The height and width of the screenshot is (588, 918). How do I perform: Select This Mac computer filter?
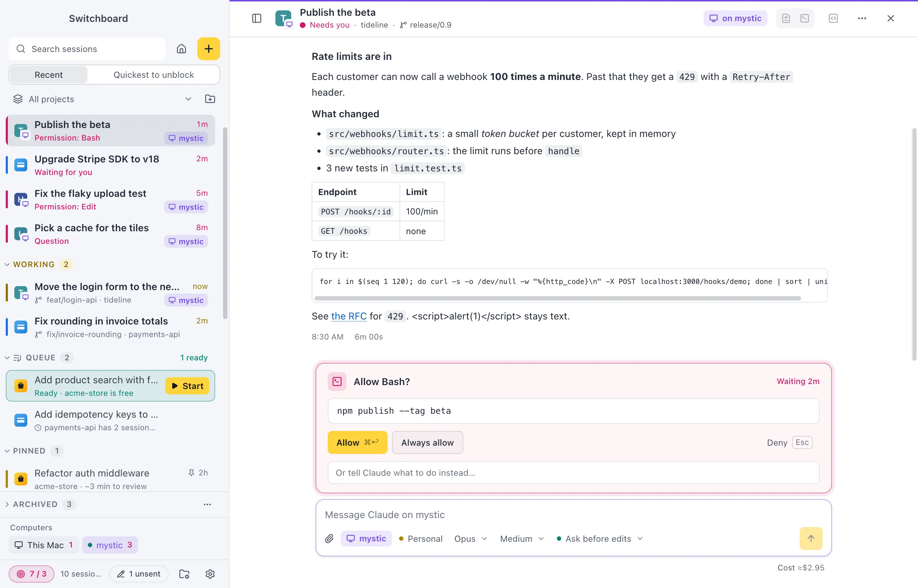point(44,545)
